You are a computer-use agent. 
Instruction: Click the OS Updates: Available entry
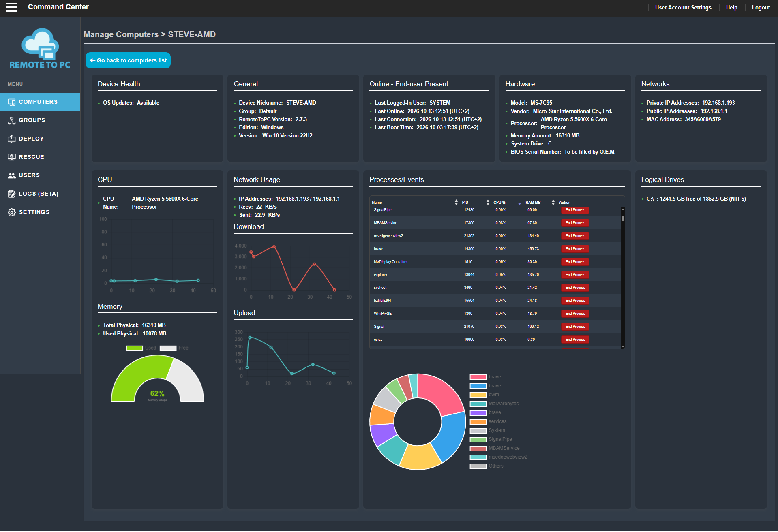coord(131,103)
